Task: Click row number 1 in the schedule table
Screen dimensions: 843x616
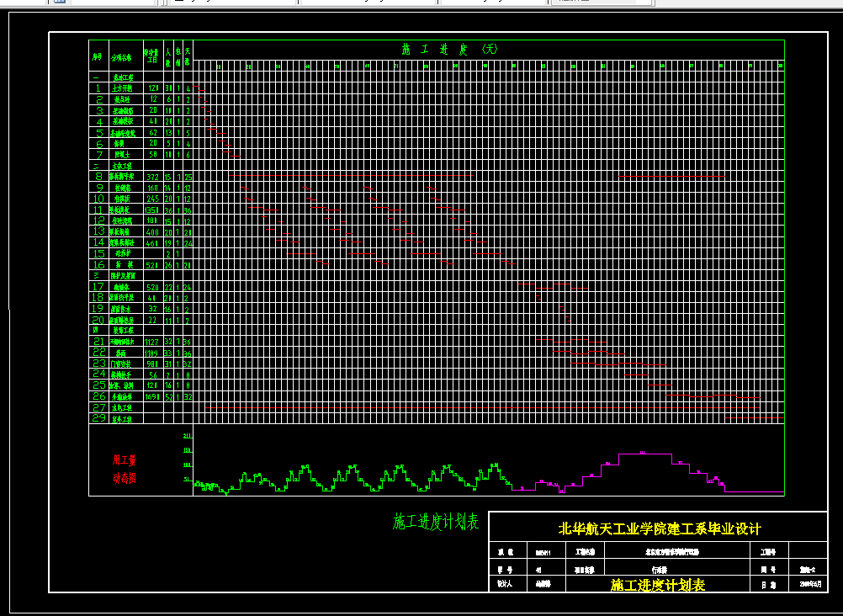Action: (x=98, y=88)
